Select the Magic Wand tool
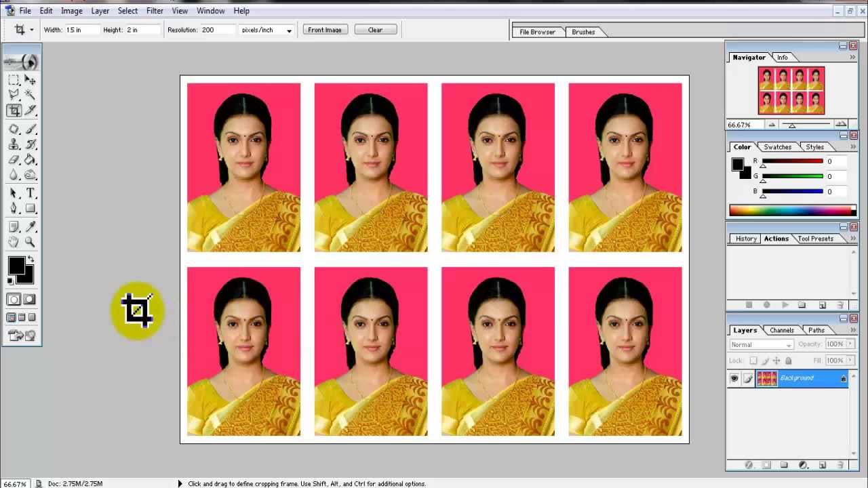 click(30, 95)
